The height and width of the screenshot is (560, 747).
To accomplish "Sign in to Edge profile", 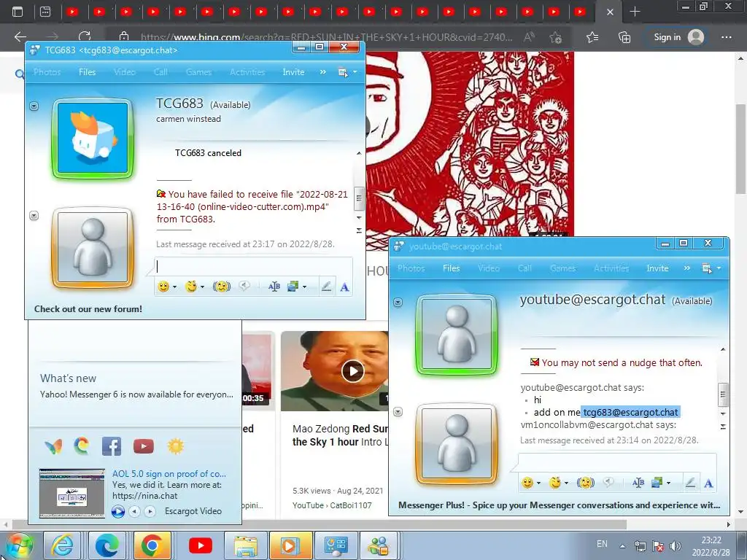I will pos(678,37).
